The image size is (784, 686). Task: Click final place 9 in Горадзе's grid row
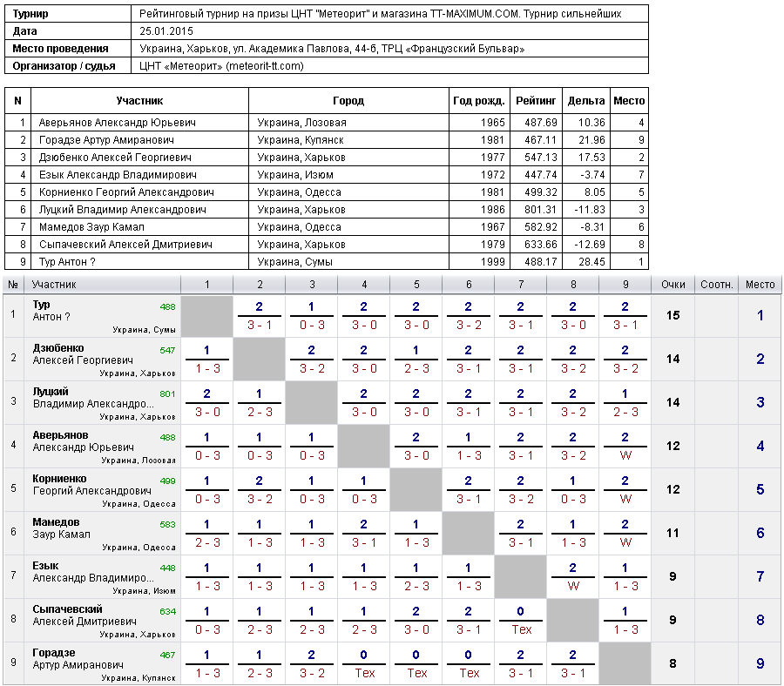coord(760,663)
